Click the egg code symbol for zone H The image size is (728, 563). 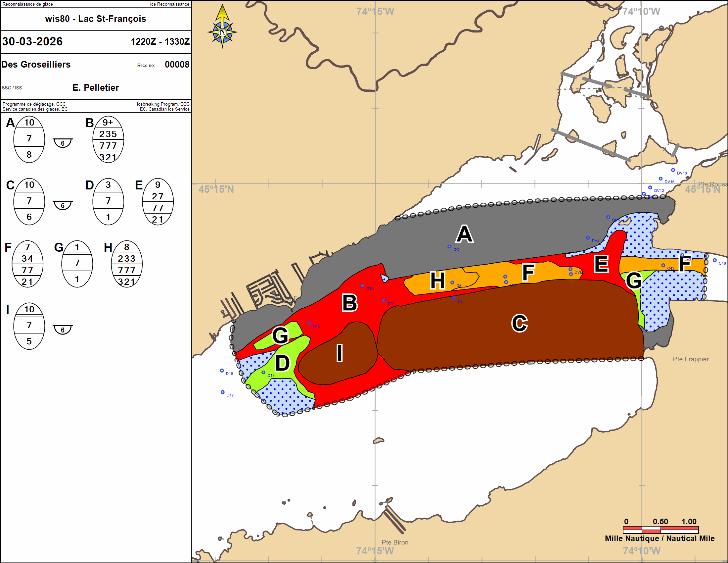tap(127, 264)
